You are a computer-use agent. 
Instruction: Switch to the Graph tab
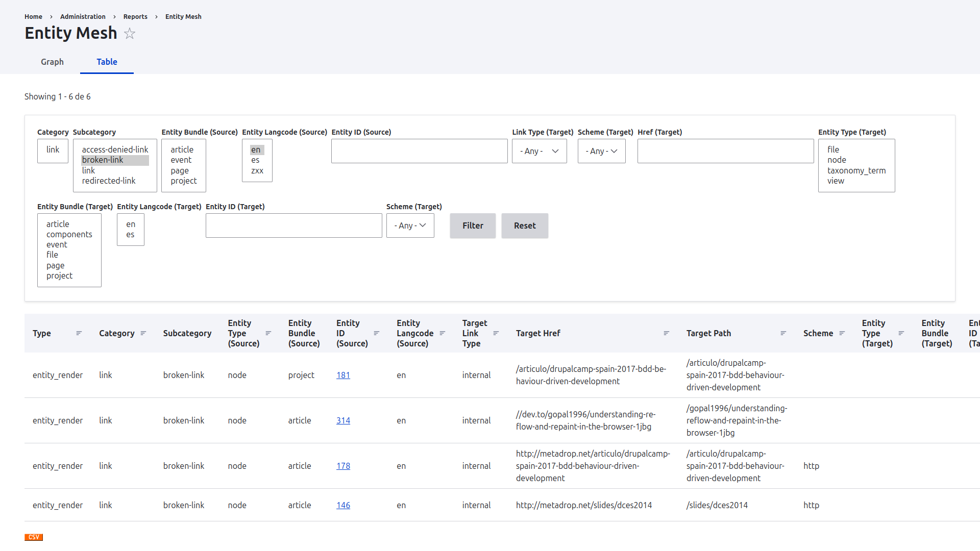(52, 62)
